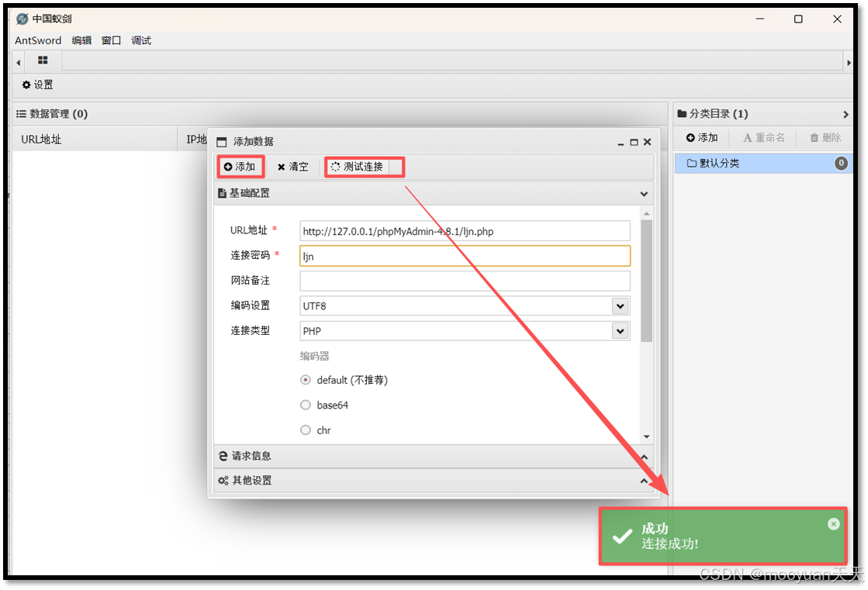Image resolution: width=868 pixels, height=590 pixels.
Task: Open Settings (设置) with gear icon
Action: [38, 85]
